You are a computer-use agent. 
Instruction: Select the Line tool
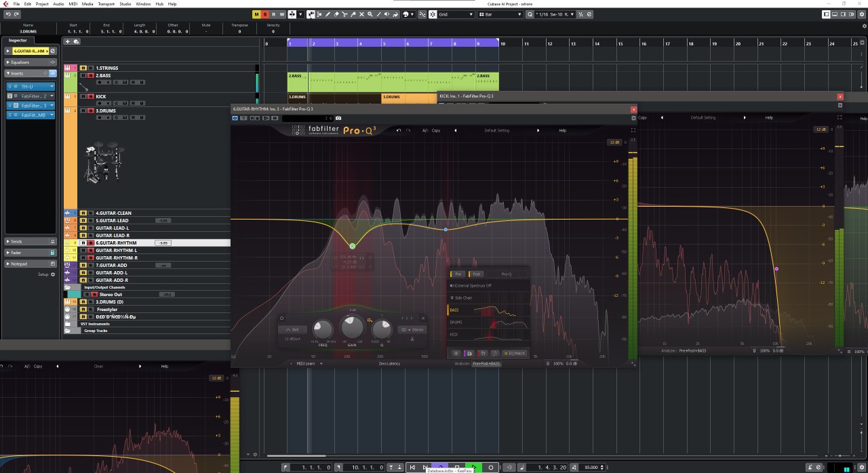tap(378, 14)
